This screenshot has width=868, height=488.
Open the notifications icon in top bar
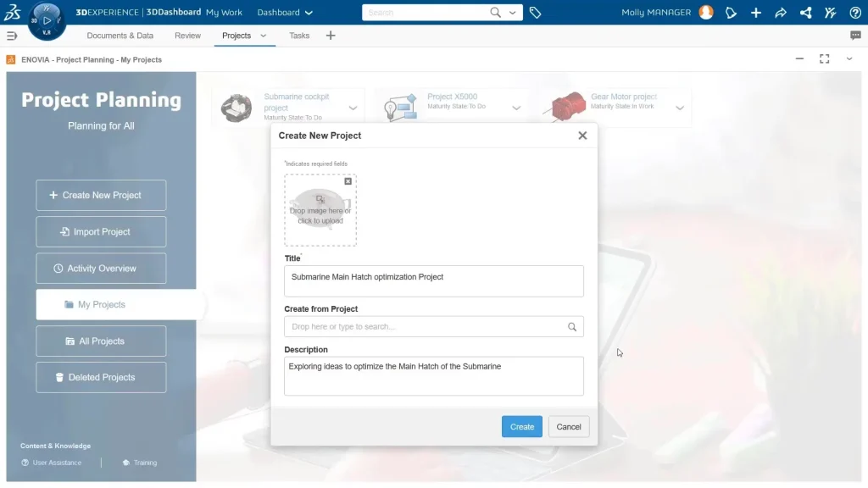731,13
